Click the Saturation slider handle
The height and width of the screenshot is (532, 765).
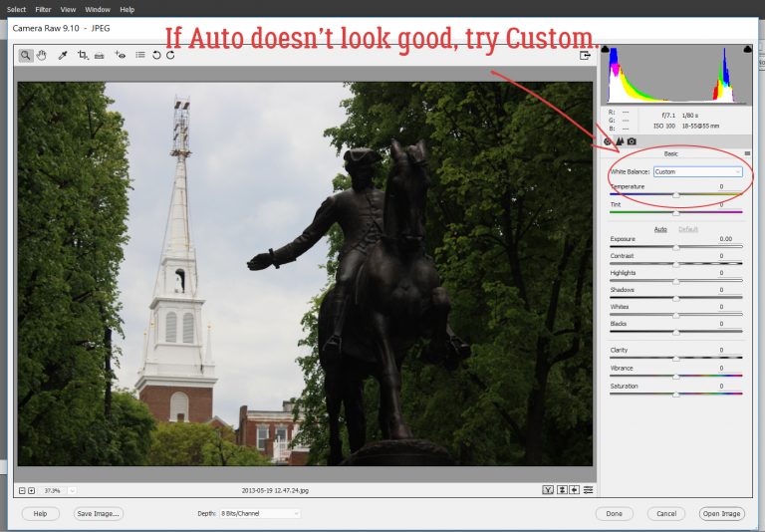pos(676,395)
